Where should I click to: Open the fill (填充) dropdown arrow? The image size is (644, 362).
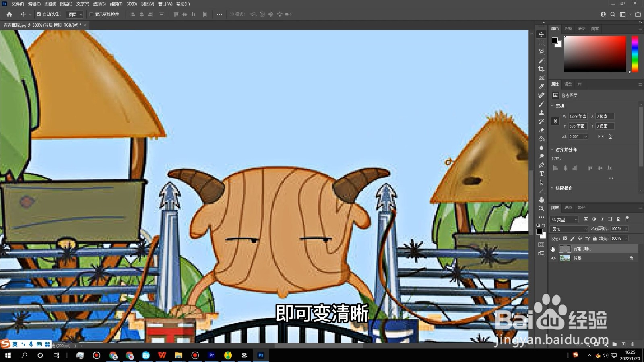tap(626, 239)
